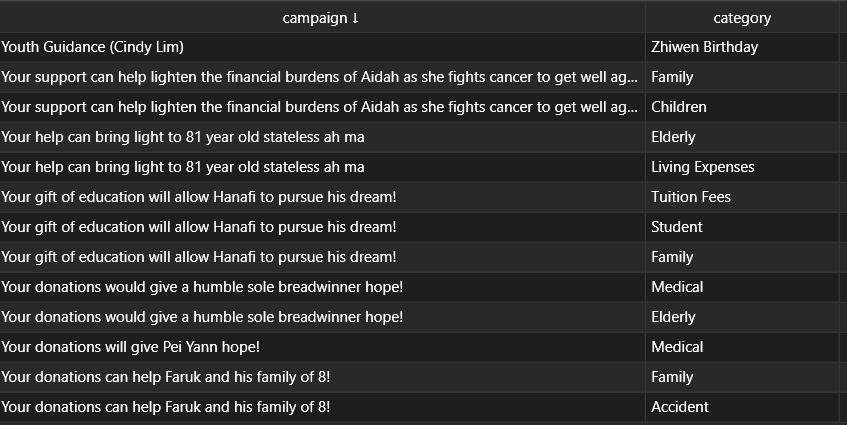Viewport: 847px width, 425px height.
Task: Select the Pei Yann hope campaign cell
Action: click(x=322, y=347)
